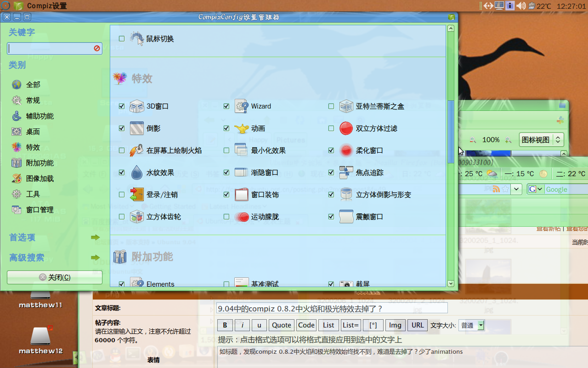This screenshot has height=368, width=588.
Task: Focus the 文章标题 text field
Action: click(x=332, y=308)
